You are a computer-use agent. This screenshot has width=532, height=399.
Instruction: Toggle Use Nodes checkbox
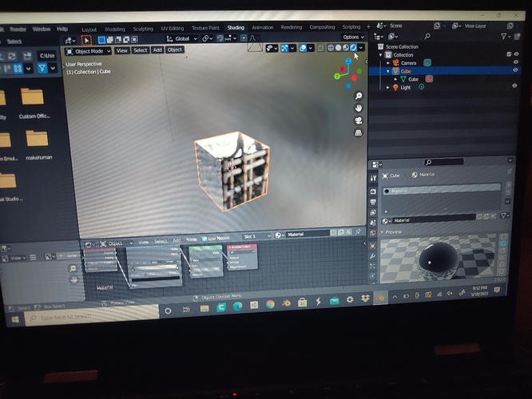click(x=204, y=239)
